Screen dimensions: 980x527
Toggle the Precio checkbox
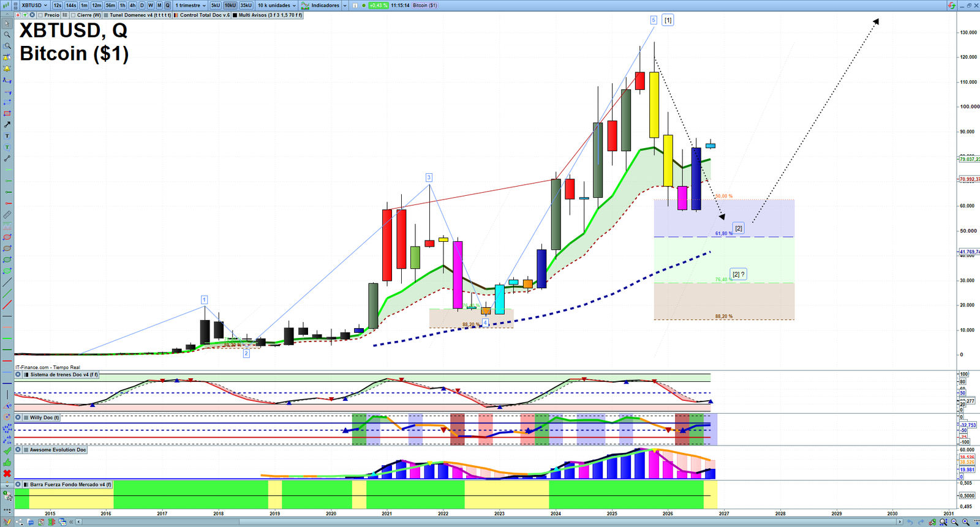point(40,15)
